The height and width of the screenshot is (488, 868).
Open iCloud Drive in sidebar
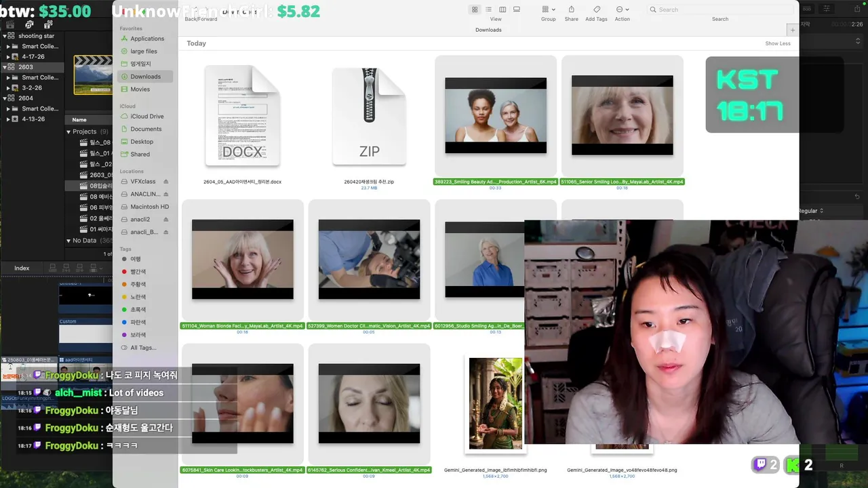[146, 117]
